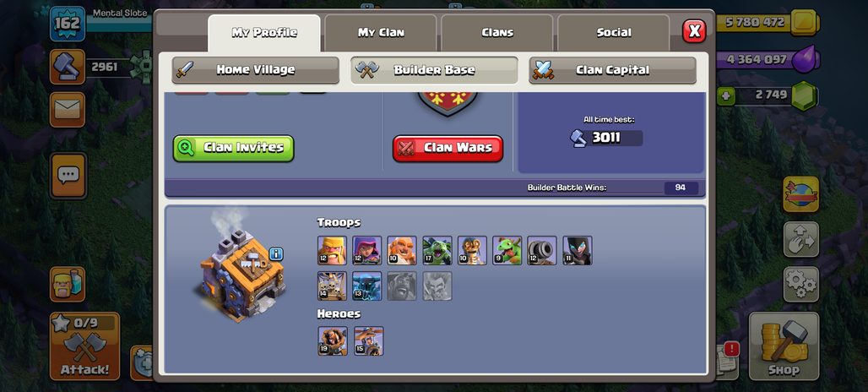The width and height of the screenshot is (868, 392).
Task: Click the red Clan Wars button
Action: pyautogui.click(x=448, y=149)
